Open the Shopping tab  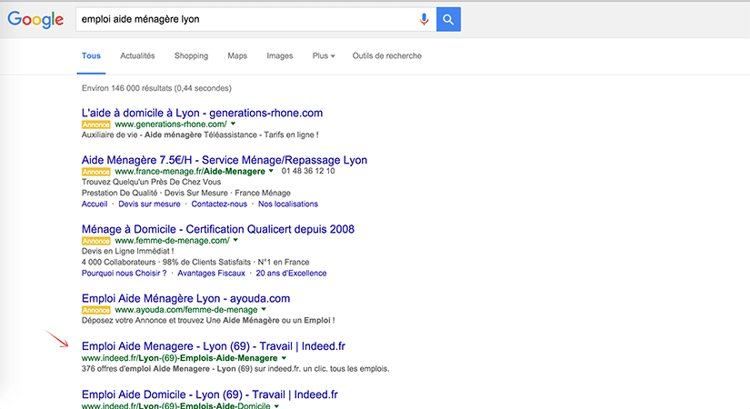(x=191, y=56)
